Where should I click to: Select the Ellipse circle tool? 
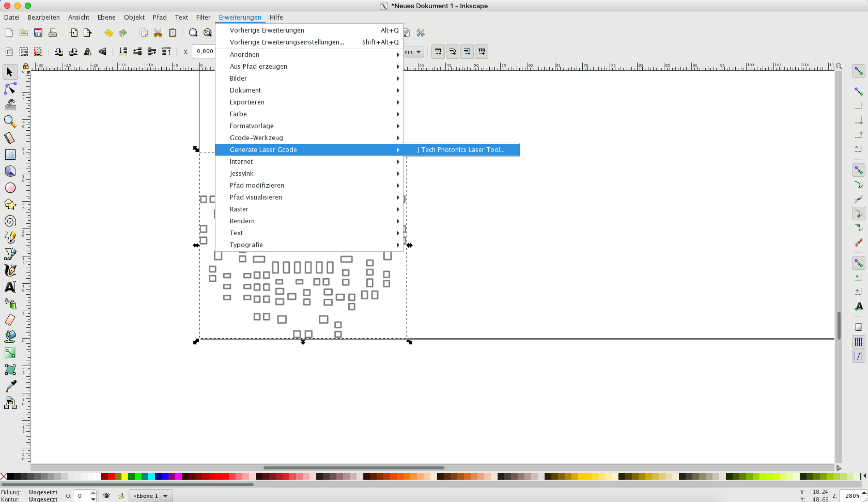click(x=10, y=188)
